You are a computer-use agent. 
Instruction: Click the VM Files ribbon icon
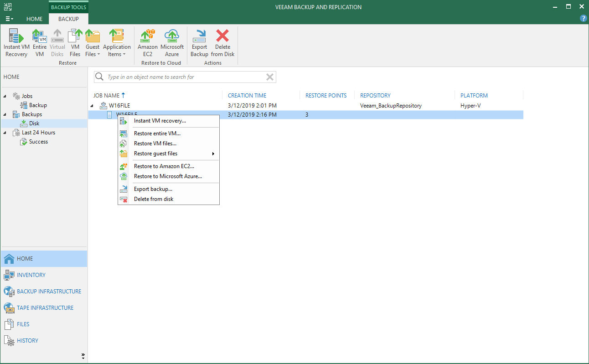(x=75, y=43)
